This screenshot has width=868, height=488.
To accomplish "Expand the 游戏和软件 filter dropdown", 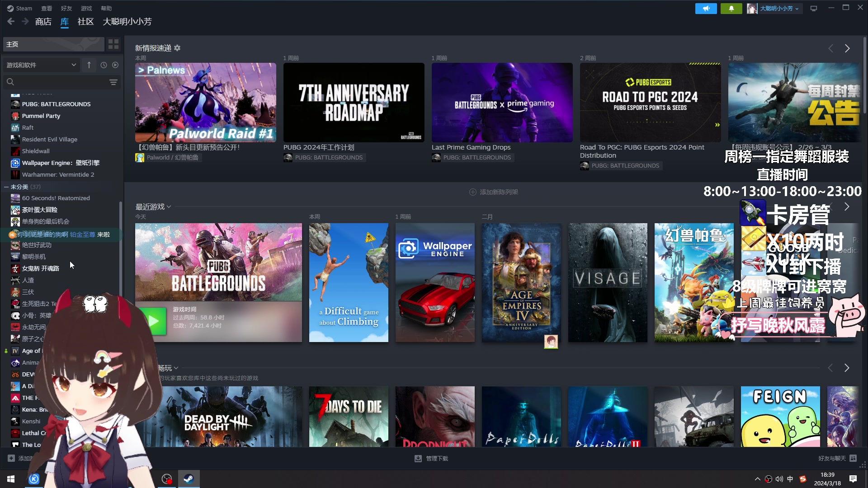I will pyautogui.click(x=42, y=65).
